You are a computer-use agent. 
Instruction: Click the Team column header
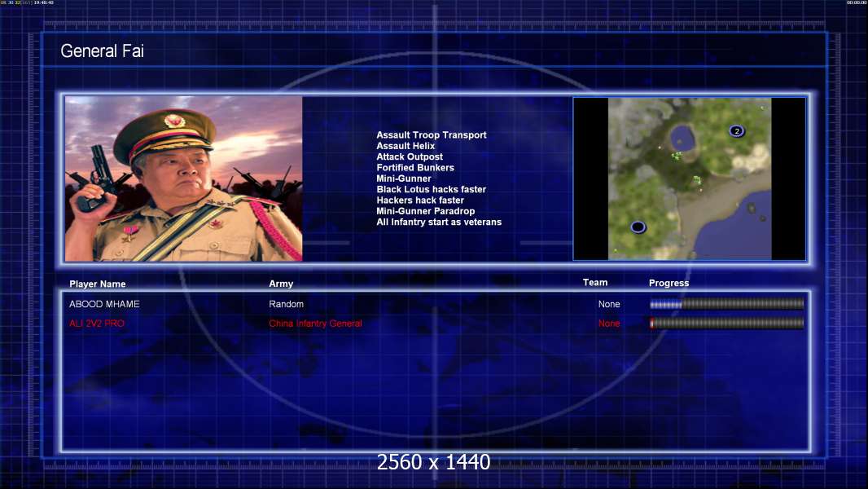(595, 283)
